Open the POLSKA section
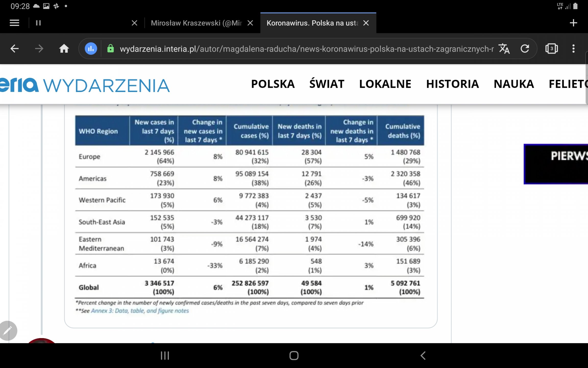The height and width of the screenshot is (368, 588). pos(273,84)
